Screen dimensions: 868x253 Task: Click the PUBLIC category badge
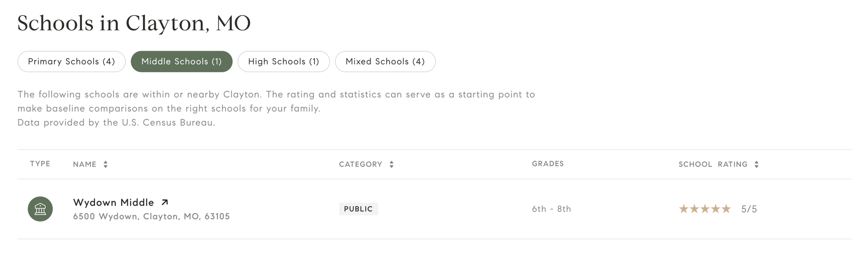pyautogui.click(x=359, y=209)
